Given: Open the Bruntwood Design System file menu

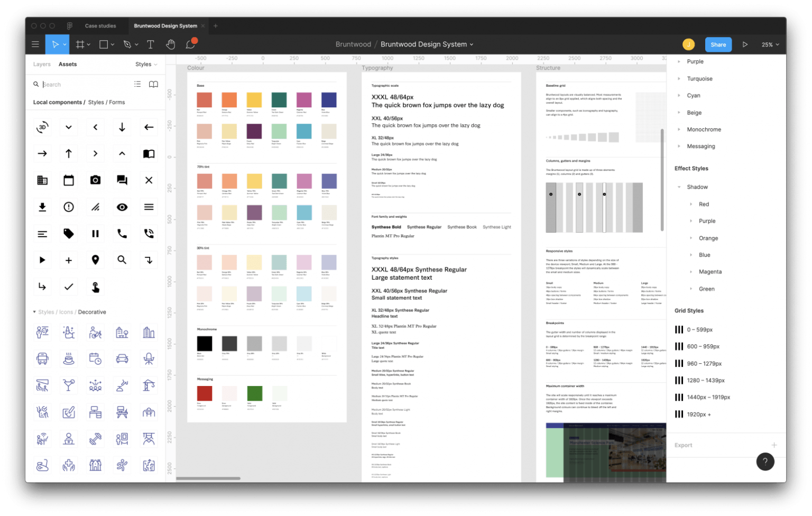Looking at the screenshot, I should click(x=427, y=44).
